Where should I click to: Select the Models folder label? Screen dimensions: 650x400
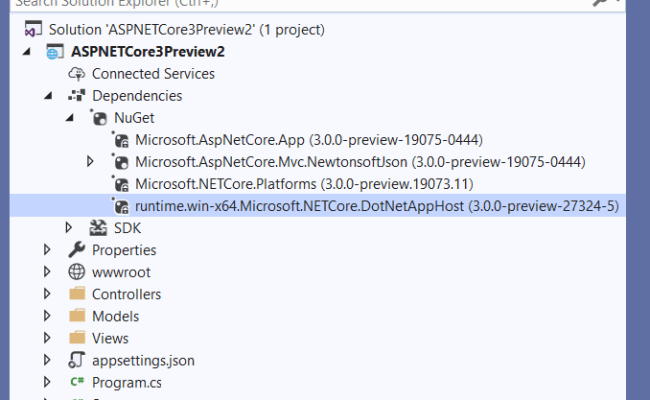point(116,316)
